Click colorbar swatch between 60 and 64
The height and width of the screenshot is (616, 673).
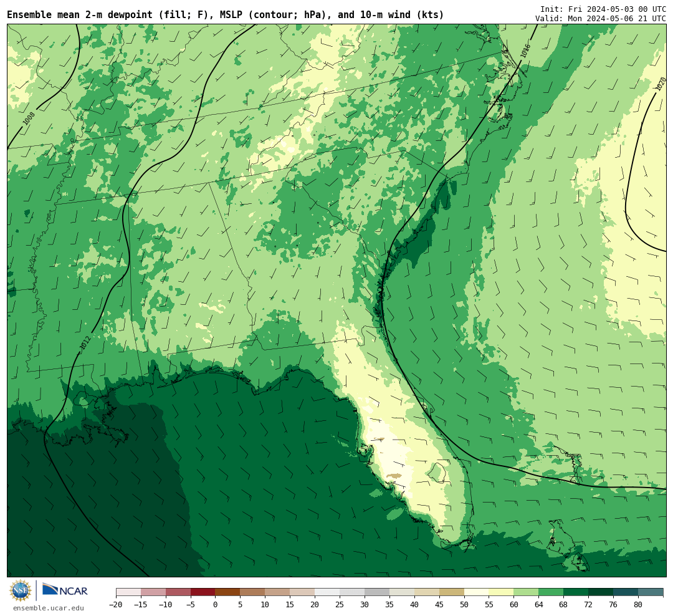tap(527, 592)
